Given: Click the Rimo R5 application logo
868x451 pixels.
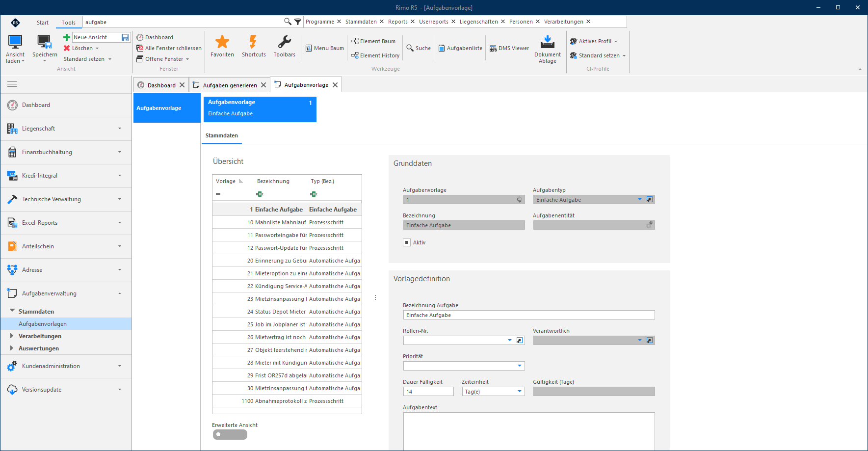Looking at the screenshot, I should point(15,22).
